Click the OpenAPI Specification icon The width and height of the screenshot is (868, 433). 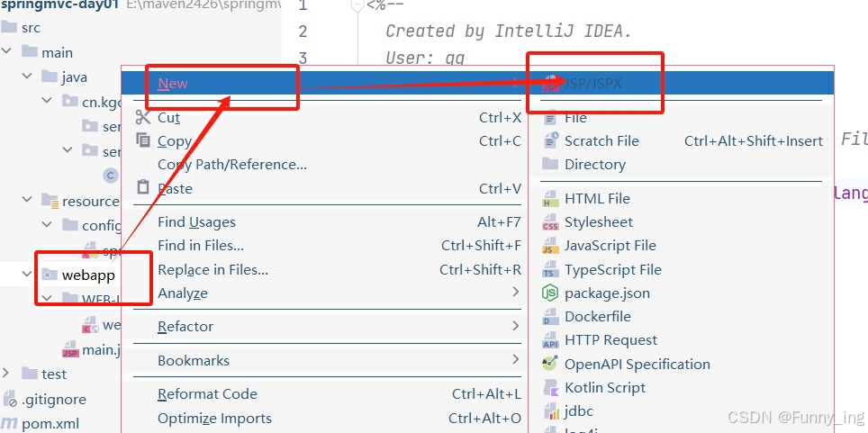[550, 364]
